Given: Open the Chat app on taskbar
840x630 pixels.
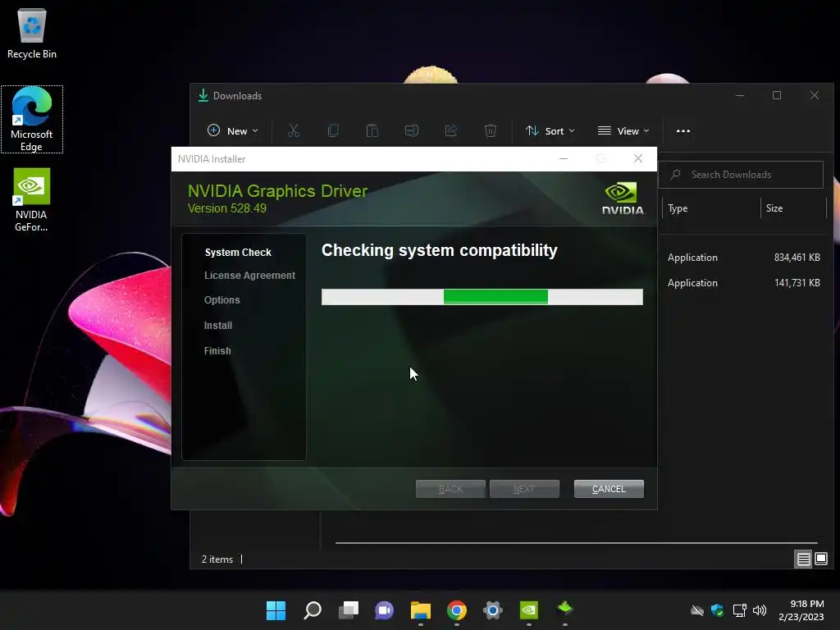Looking at the screenshot, I should click(384, 610).
